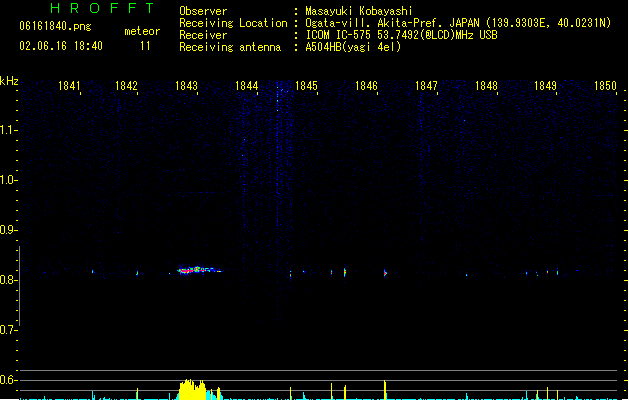The image size is (629, 400).
Task: Click the kHz axis unit label
Action: click(x=9, y=81)
